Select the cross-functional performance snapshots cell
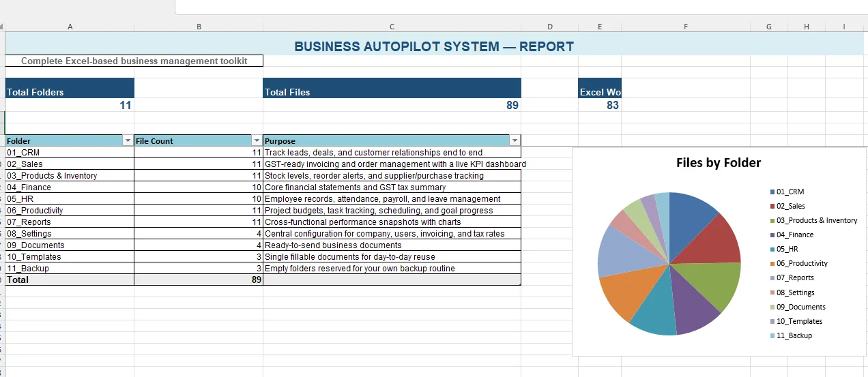Screen dimensions: 868x377 coord(392,222)
